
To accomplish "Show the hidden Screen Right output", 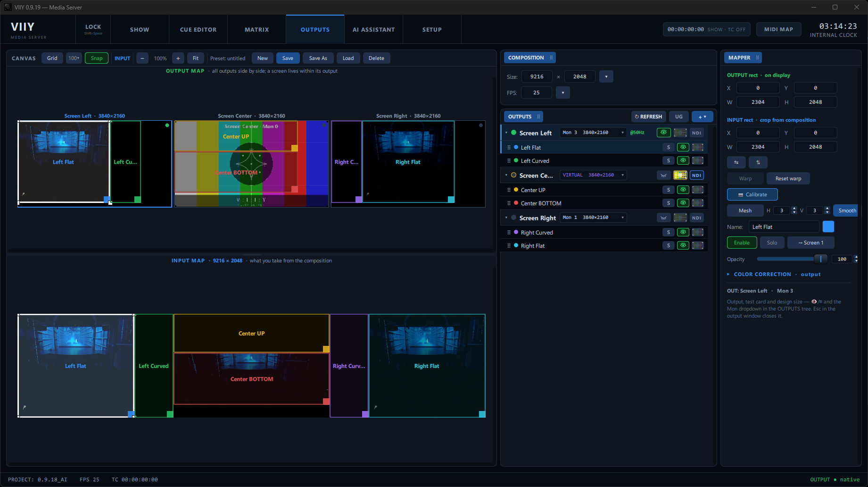I will [663, 218].
